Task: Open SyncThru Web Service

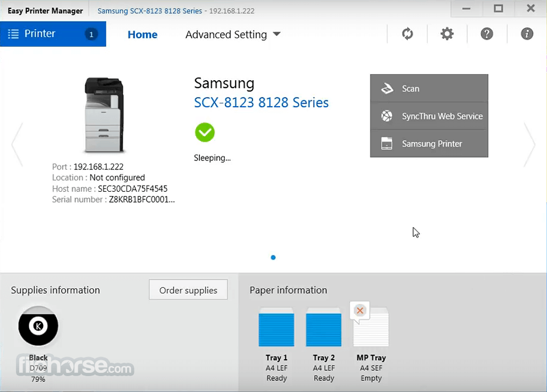Action: (429, 116)
